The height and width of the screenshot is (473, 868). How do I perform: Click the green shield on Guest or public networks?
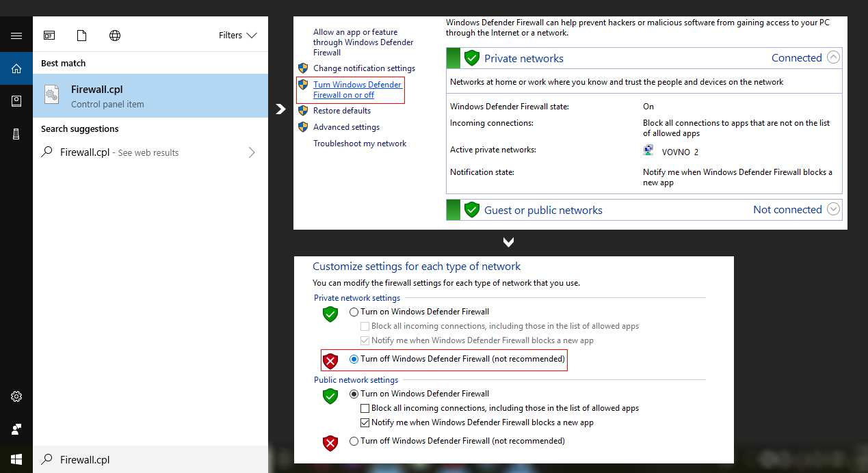pos(471,210)
